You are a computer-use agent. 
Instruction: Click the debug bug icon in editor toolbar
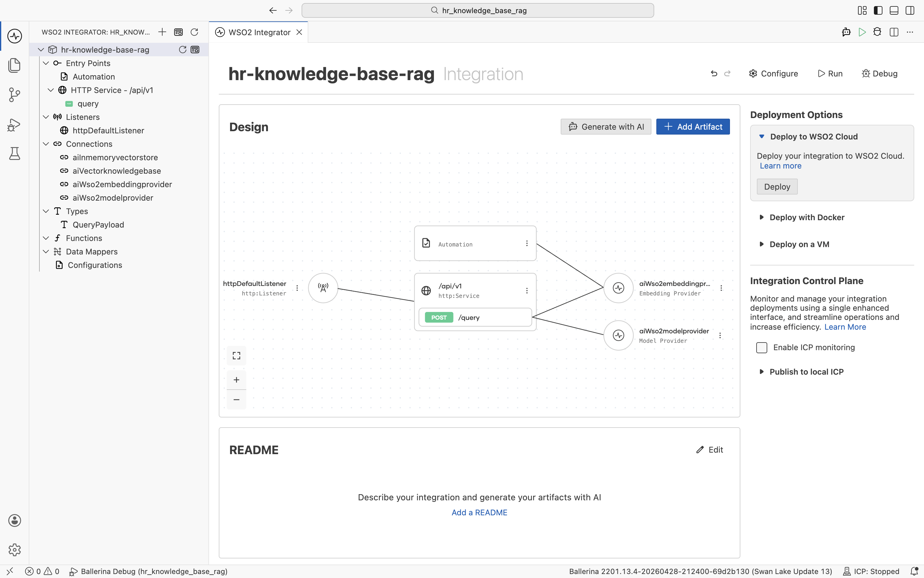pos(878,32)
